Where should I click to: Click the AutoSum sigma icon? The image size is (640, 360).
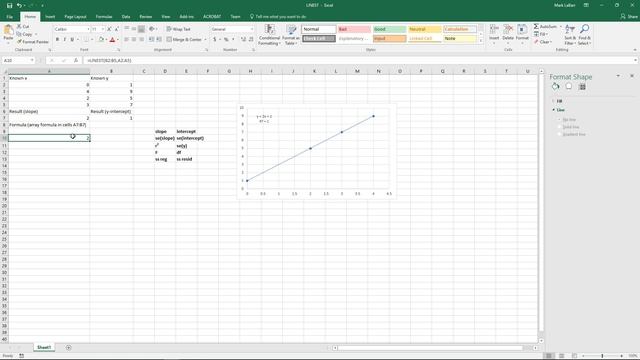pos(536,27)
